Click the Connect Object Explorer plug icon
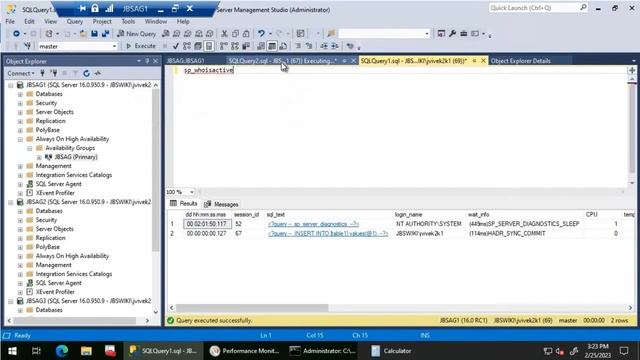640x360 pixels. pos(42,73)
